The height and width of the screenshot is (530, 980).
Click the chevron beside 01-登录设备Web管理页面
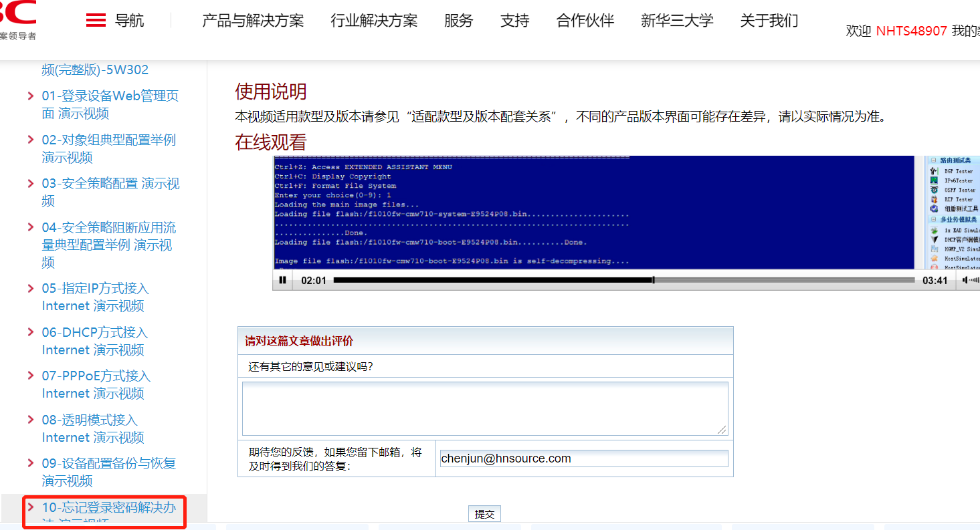(x=31, y=96)
